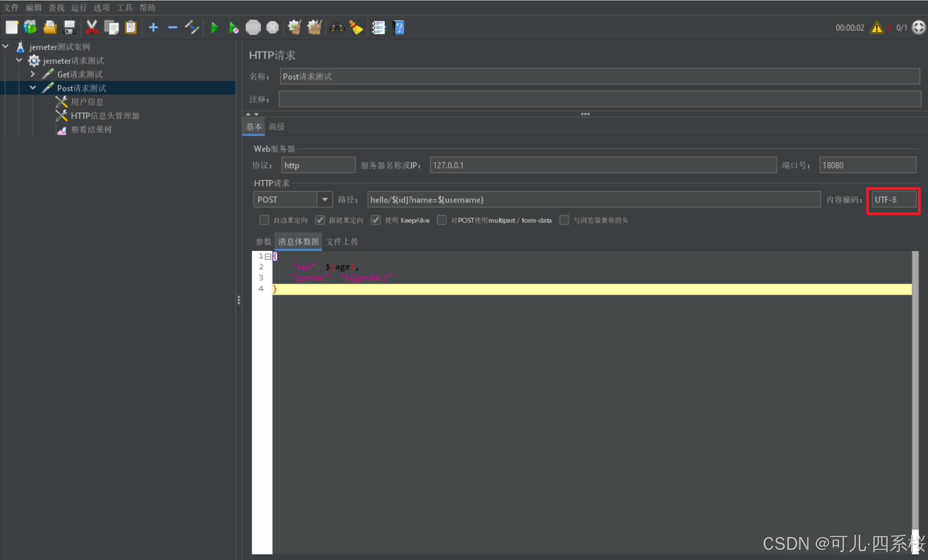
Task: Enable the 自动重定向 checkbox
Action: [264, 220]
